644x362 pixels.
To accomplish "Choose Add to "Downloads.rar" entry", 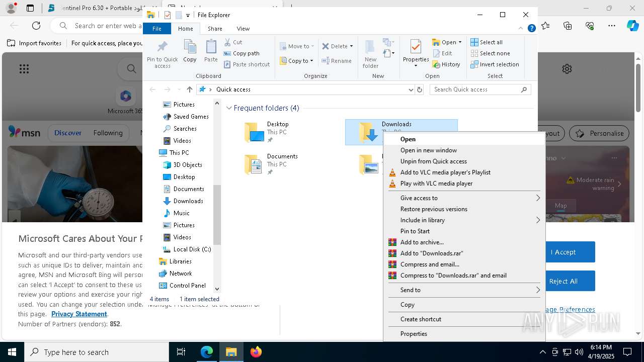I will tap(464, 253).
